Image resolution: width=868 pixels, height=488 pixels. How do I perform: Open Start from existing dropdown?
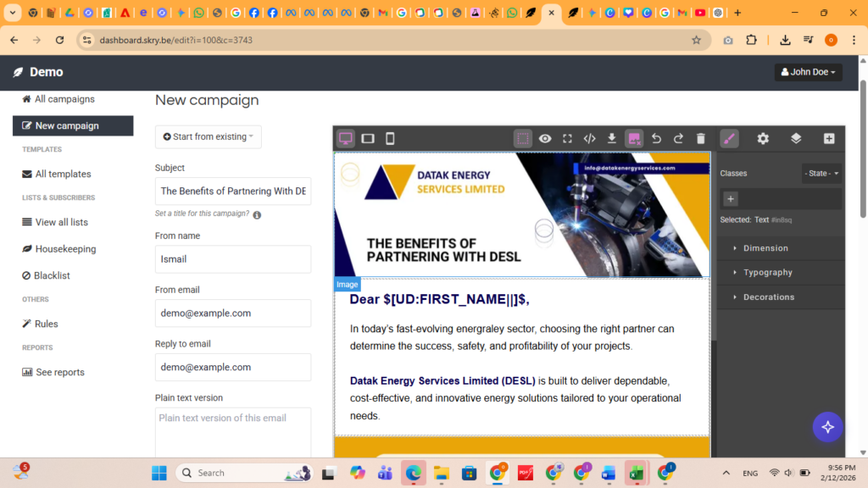click(209, 136)
